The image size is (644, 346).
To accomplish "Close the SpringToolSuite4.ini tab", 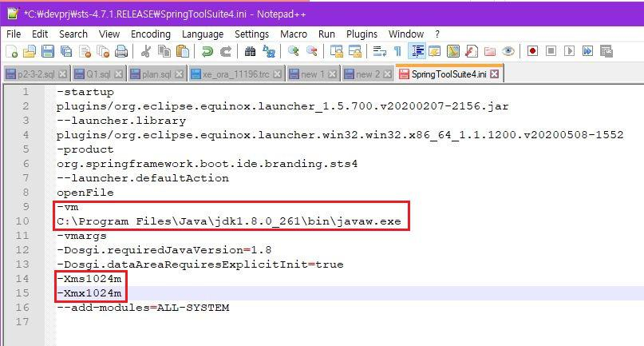I will pos(495,74).
